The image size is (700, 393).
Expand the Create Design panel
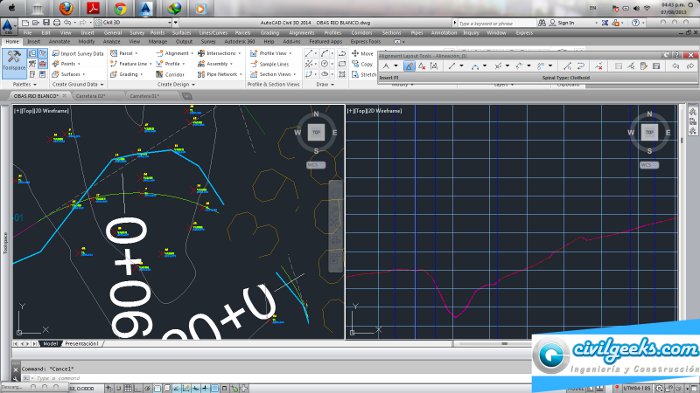(x=176, y=84)
